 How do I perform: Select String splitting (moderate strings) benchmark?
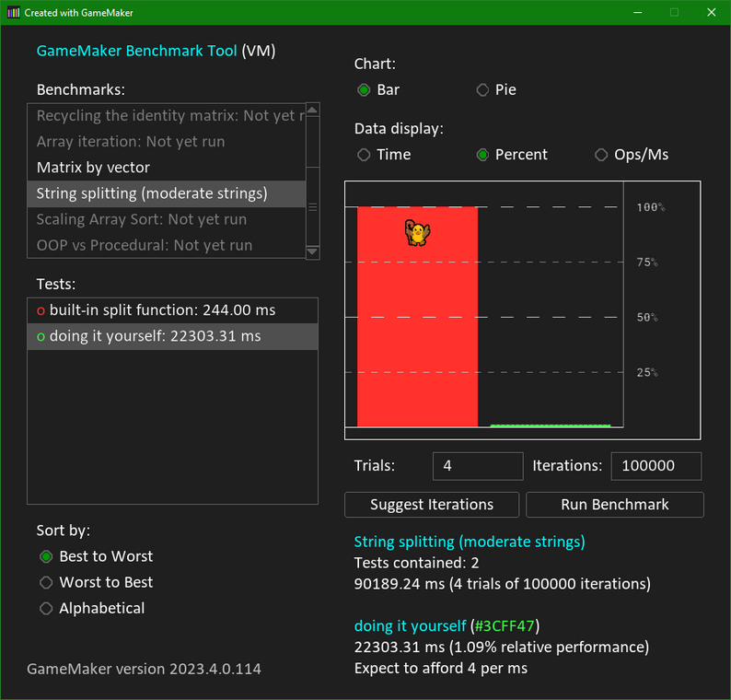pos(167,193)
